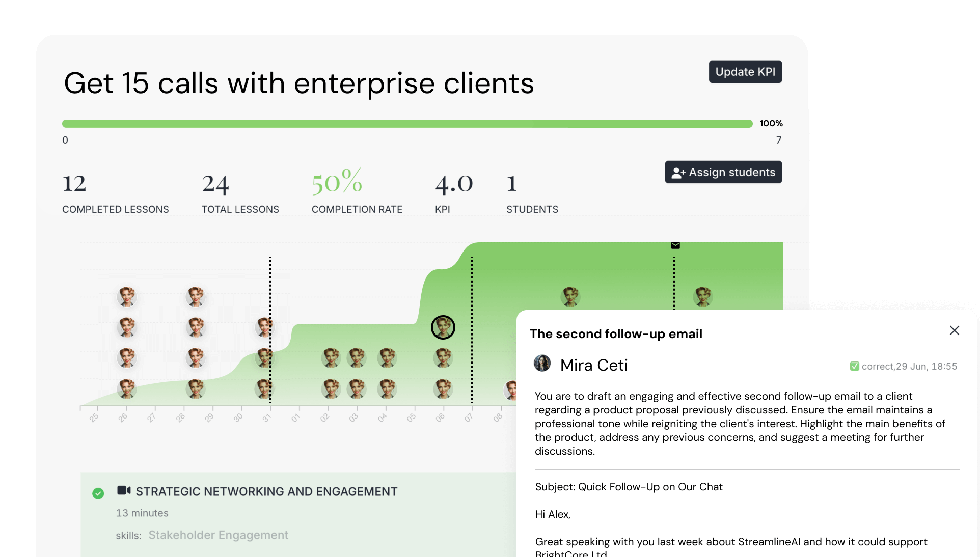Image resolution: width=980 pixels, height=557 pixels.
Task: Click date label 06 on the chart axis
Action: [x=440, y=418]
